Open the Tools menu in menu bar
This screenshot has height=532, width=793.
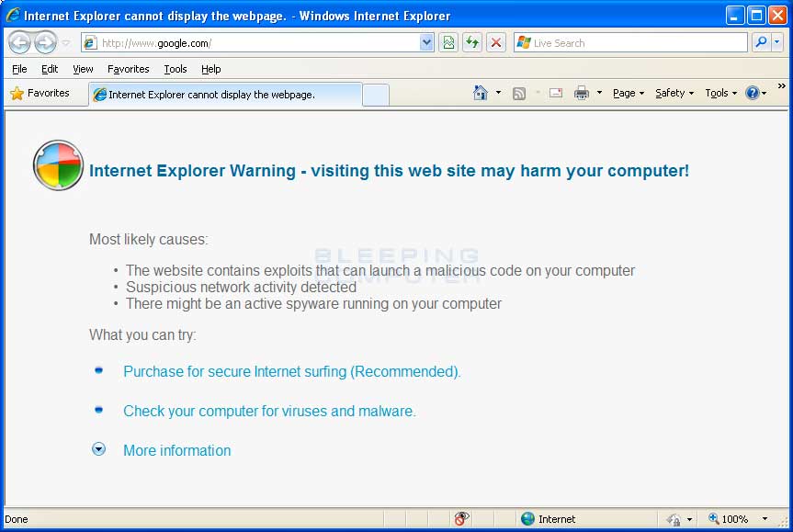175,69
